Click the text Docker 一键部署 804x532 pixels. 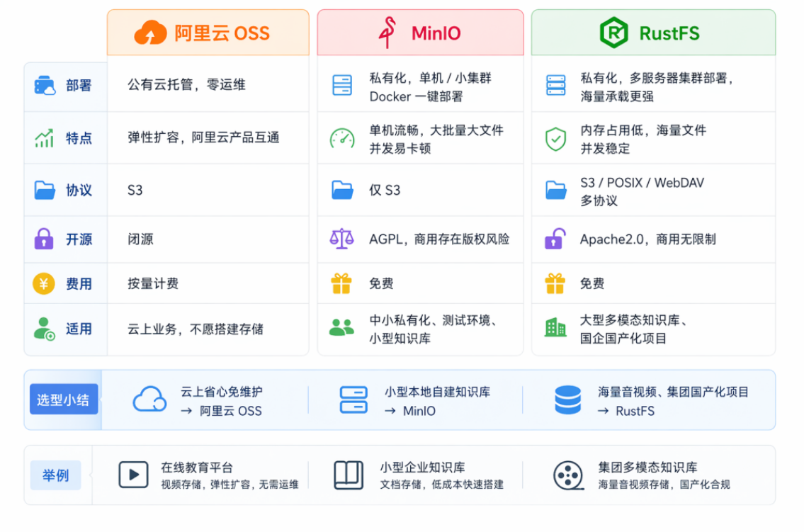pyautogui.click(x=416, y=96)
